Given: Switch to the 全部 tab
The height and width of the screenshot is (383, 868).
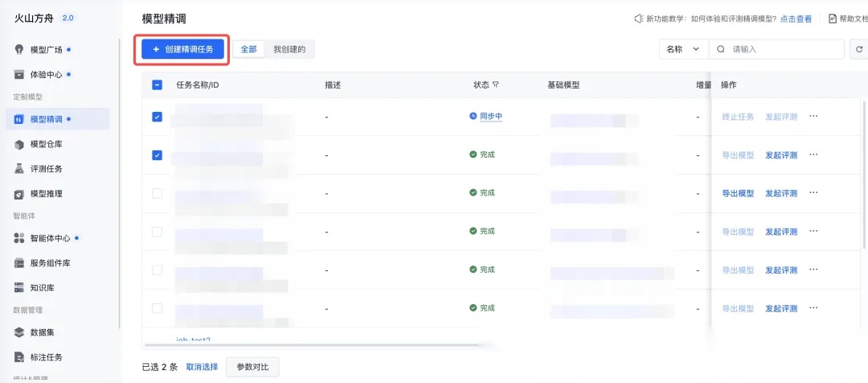Looking at the screenshot, I should pyautogui.click(x=248, y=49).
